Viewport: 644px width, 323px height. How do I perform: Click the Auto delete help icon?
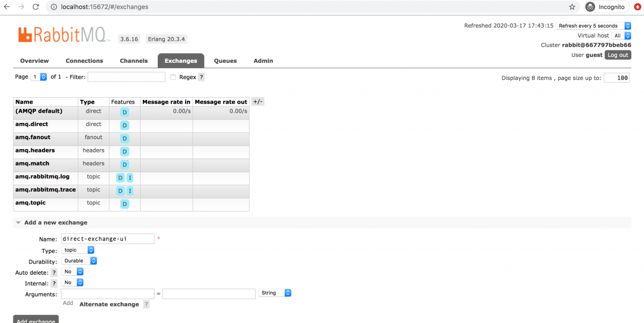(x=54, y=272)
